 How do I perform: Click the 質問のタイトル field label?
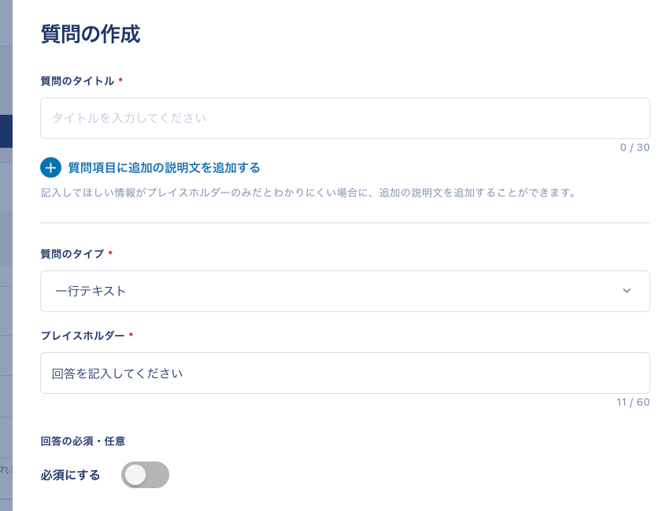[77, 81]
